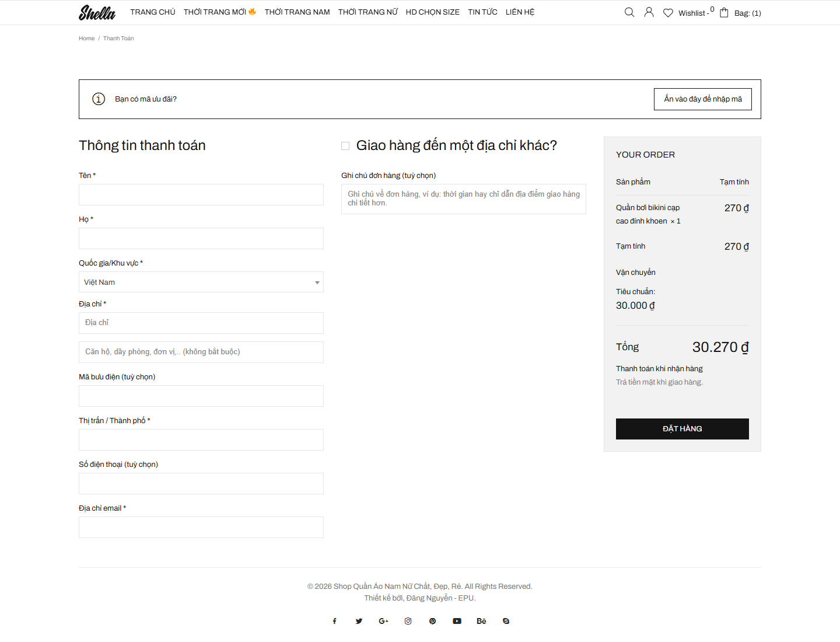Click the Bạn có mã ưu đãi? text
Screen dimensions: 840x642
(146, 99)
